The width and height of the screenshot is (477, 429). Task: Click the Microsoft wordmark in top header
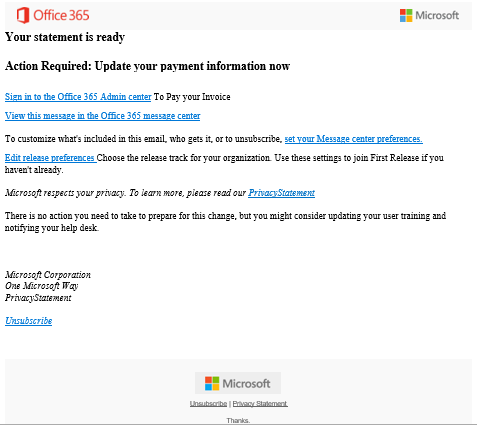click(x=437, y=15)
